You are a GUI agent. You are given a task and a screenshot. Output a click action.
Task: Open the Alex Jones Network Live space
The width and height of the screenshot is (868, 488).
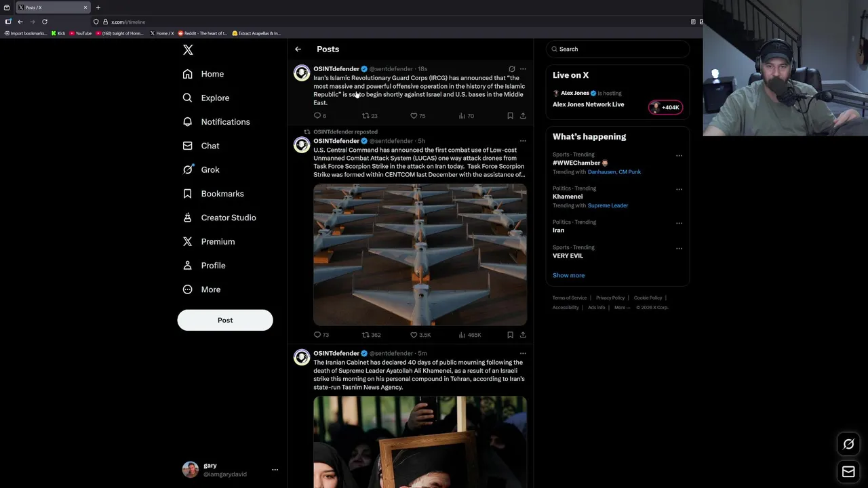[588, 104]
